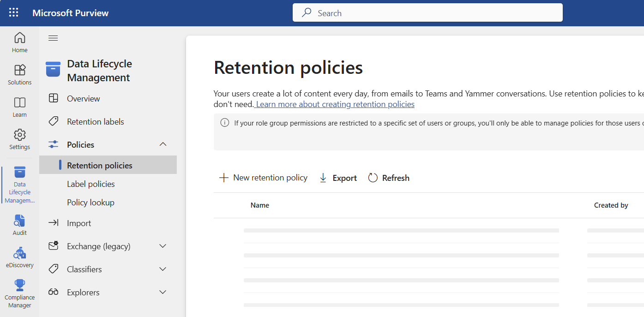Click the Exchange (legacy) mail icon
Image resolution: width=644 pixels, height=317 pixels.
click(x=54, y=246)
